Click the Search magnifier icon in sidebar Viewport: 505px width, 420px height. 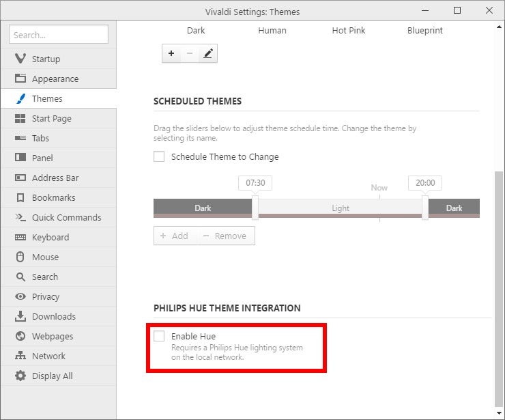pyautogui.click(x=20, y=277)
